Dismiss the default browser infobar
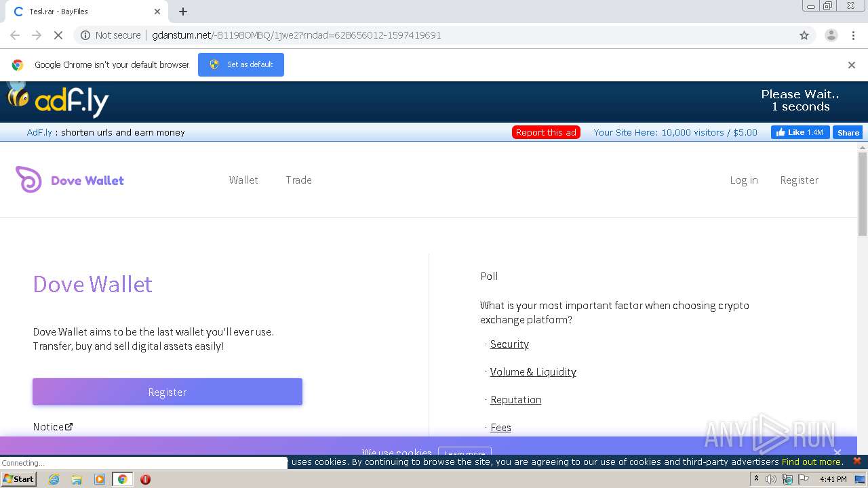The image size is (868, 488). (852, 65)
